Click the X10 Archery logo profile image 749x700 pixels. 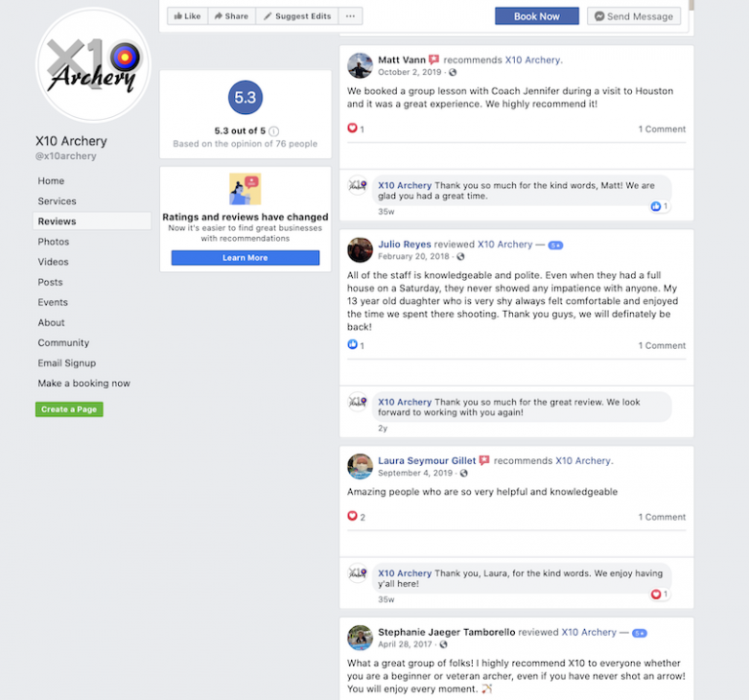pyautogui.click(x=94, y=64)
